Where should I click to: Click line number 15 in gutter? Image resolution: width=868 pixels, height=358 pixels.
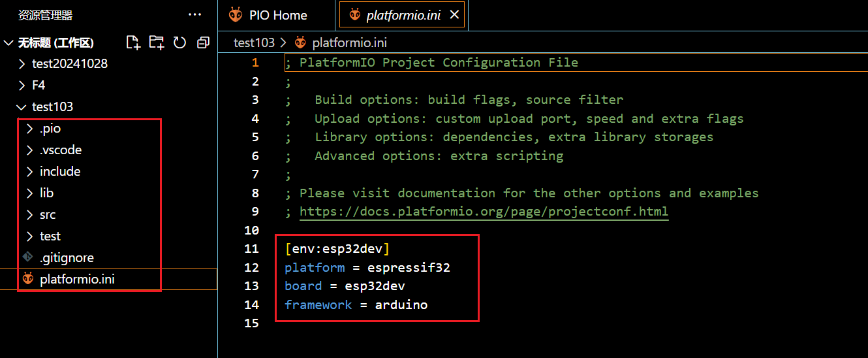[x=251, y=323]
